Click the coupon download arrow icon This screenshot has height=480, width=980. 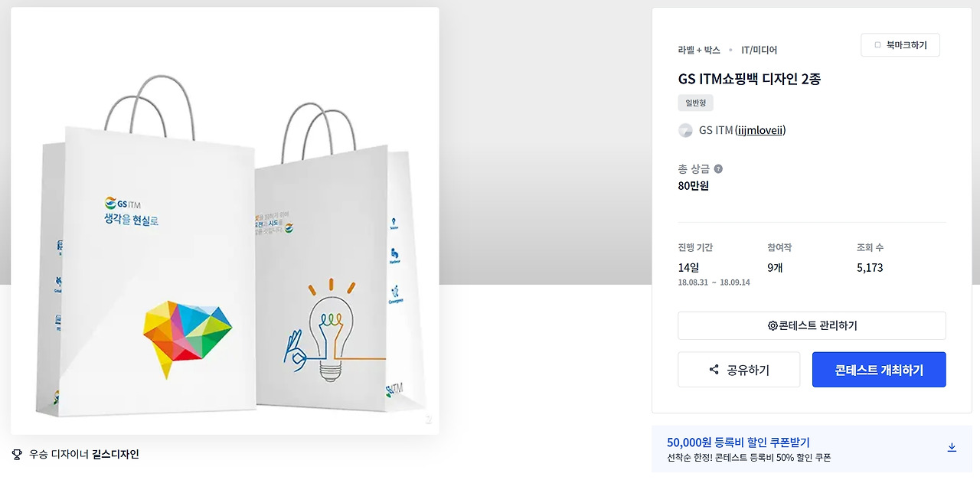click(952, 448)
